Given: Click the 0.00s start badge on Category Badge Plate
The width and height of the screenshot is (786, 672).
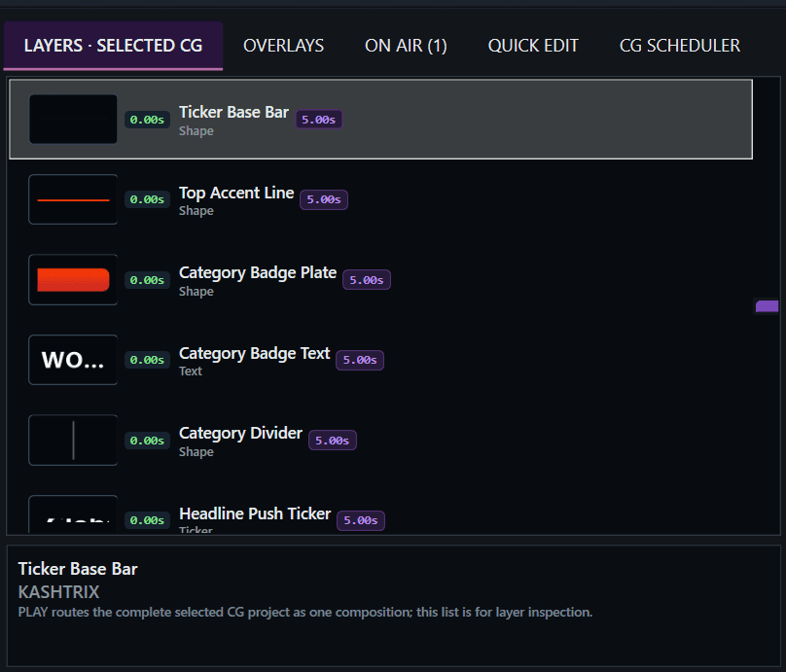Looking at the screenshot, I should coord(147,280).
